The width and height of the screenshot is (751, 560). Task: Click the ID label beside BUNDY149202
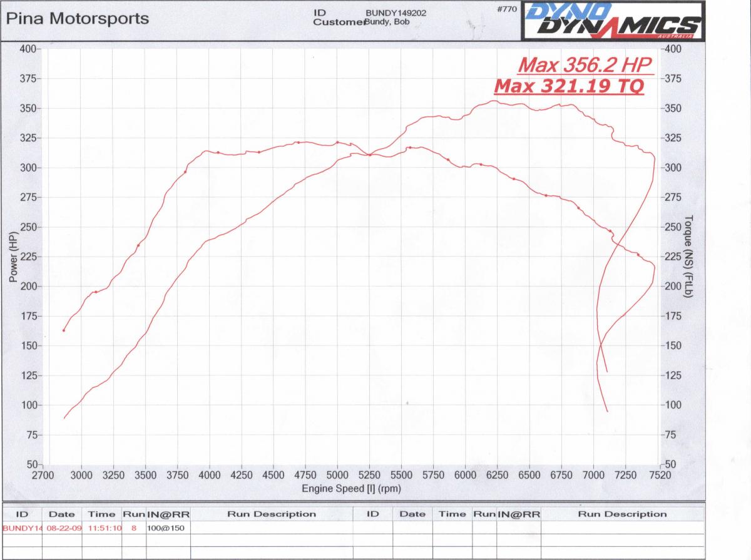pos(320,13)
